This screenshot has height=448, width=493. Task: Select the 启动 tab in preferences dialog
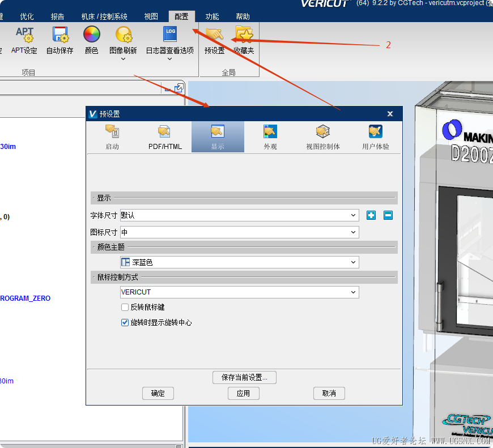pyautogui.click(x=112, y=137)
